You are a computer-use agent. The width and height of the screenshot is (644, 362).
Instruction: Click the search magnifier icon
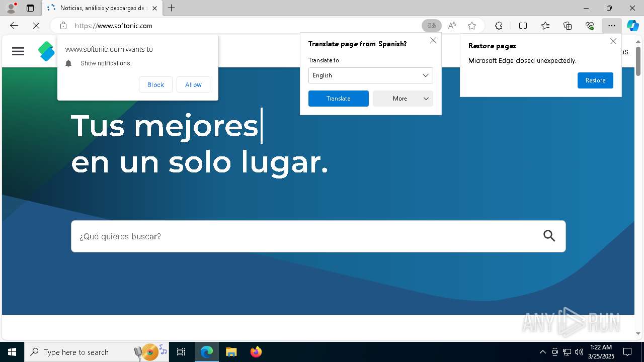(x=549, y=236)
